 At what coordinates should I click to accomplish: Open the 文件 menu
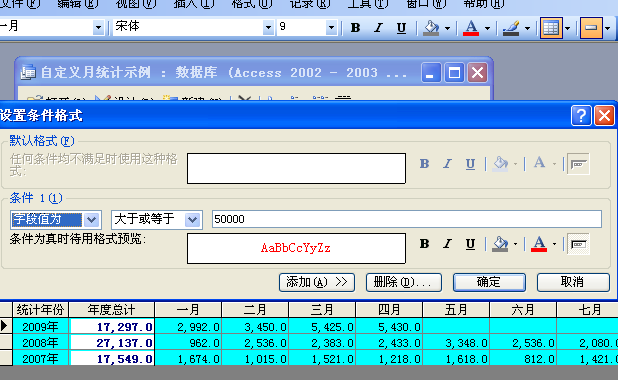(x=20, y=4)
